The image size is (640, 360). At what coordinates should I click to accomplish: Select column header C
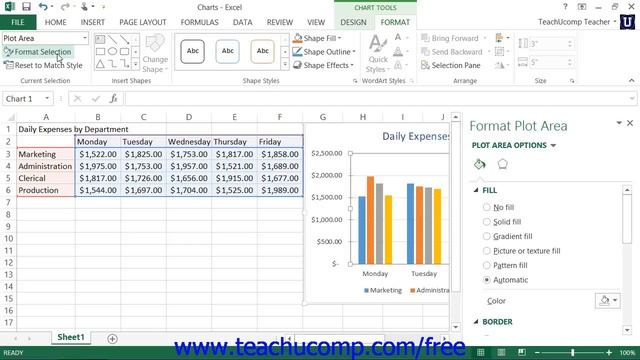[x=143, y=117]
